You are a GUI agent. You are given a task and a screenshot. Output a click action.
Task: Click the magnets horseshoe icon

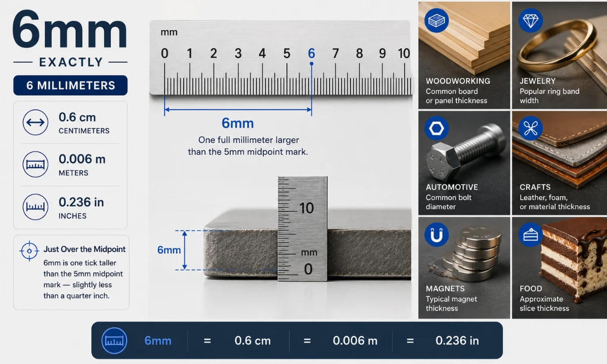tap(436, 235)
